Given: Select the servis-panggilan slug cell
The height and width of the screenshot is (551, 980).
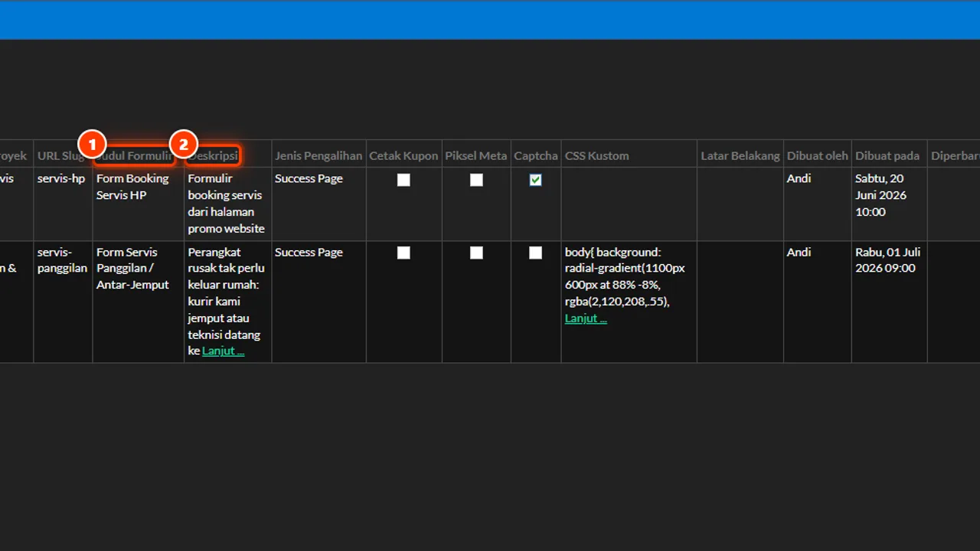Looking at the screenshot, I should pos(63,260).
